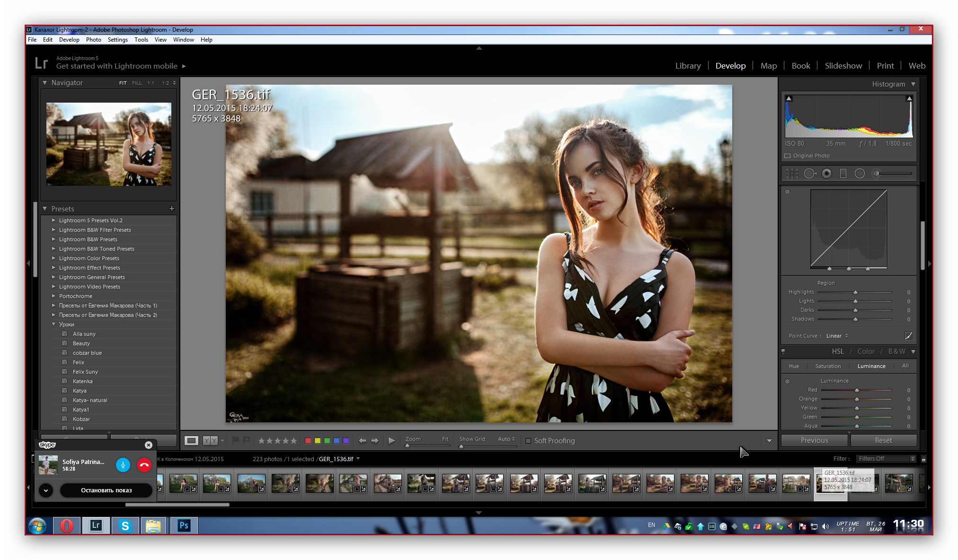Screen dimensions: 958x560
Task: Click the Previous button
Action: tap(814, 440)
